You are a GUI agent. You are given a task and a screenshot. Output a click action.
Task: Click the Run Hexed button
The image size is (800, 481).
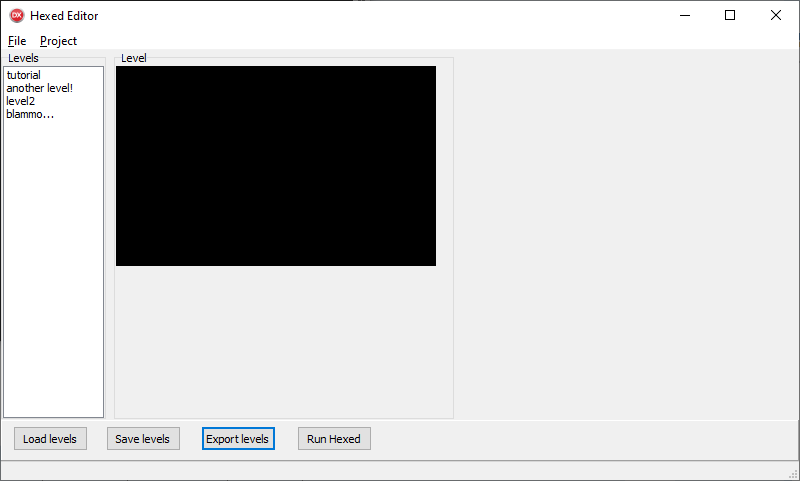[x=334, y=439]
